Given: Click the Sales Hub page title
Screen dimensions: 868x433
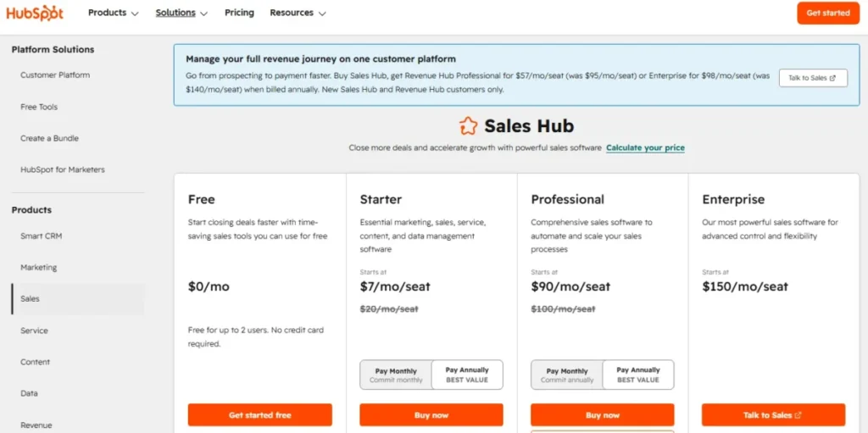Looking at the screenshot, I should [529, 126].
